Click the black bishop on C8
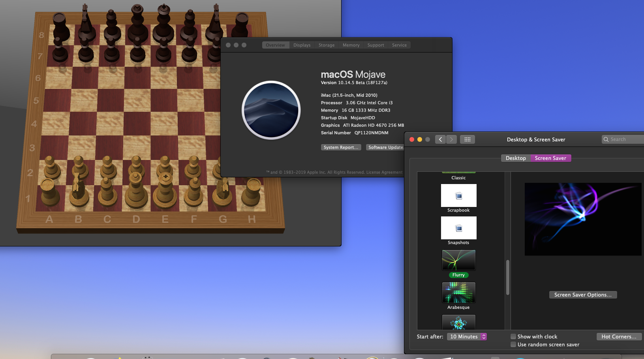 111,26
